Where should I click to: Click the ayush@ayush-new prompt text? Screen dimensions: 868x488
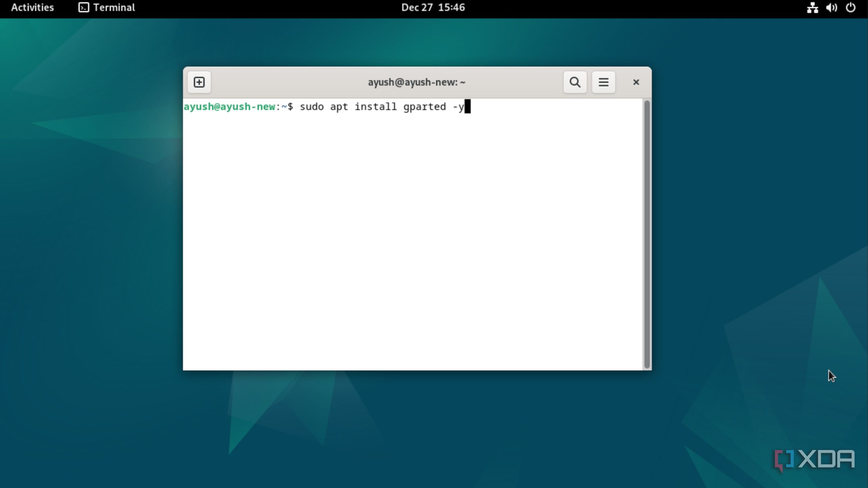[229, 107]
